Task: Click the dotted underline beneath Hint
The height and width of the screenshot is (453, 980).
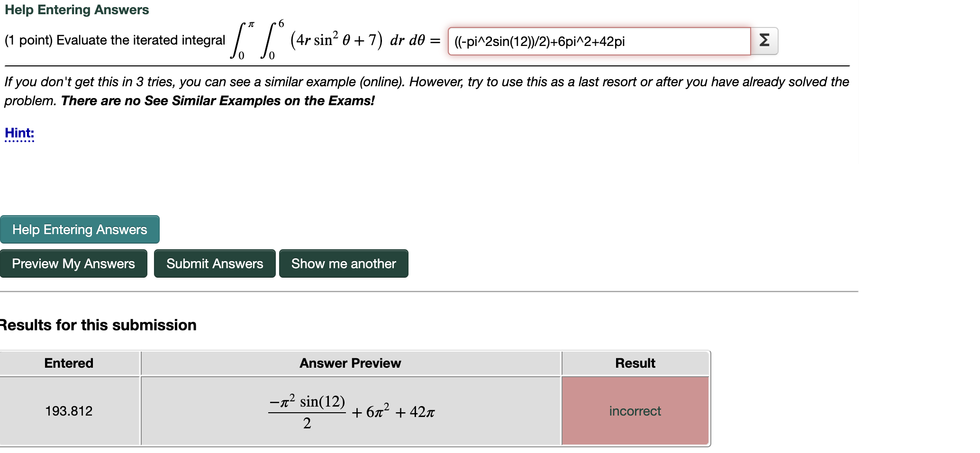Action: [x=19, y=140]
